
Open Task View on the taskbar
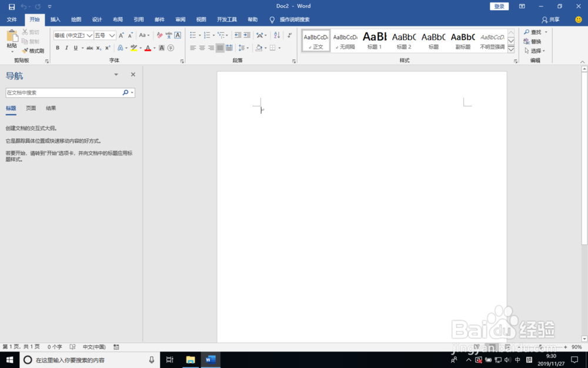click(x=169, y=360)
